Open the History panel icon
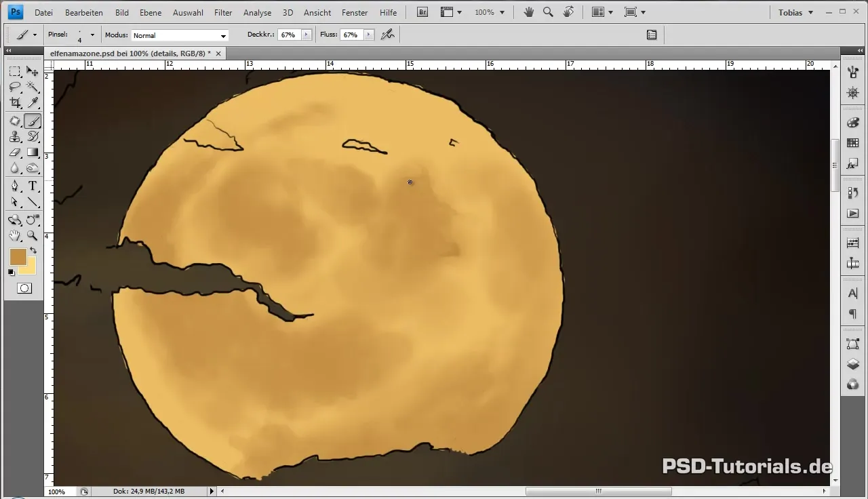Viewport: 868px width, 499px height. coord(853,193)
